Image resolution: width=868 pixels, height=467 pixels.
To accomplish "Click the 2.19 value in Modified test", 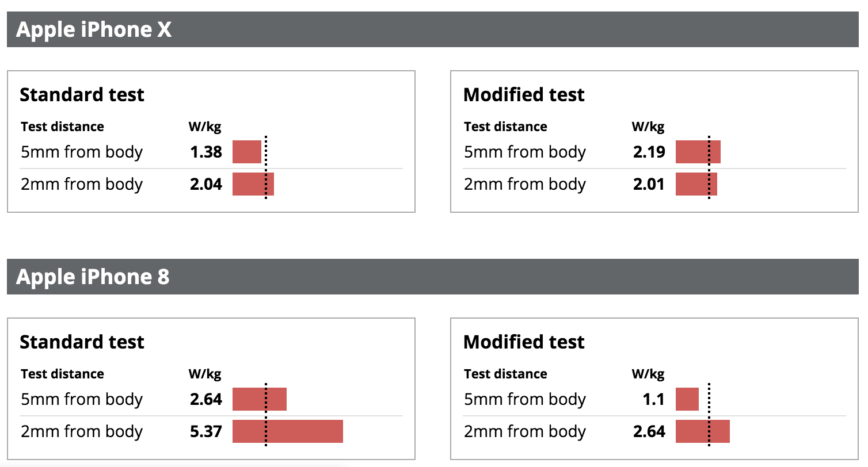I will pos(649,152).
